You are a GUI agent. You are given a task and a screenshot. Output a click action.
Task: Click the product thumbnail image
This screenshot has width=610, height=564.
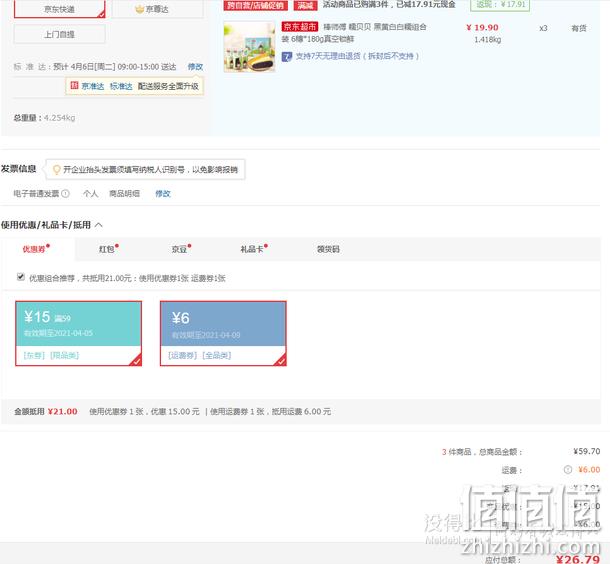coord(249,47)
